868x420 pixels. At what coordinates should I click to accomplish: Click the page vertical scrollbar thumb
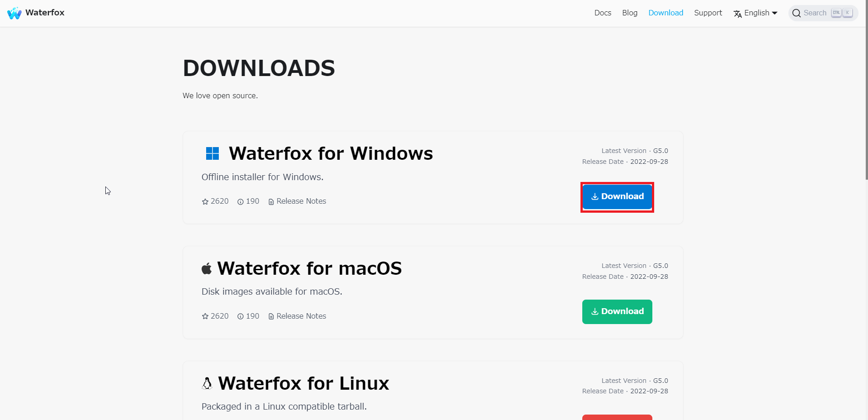point(866,90)
